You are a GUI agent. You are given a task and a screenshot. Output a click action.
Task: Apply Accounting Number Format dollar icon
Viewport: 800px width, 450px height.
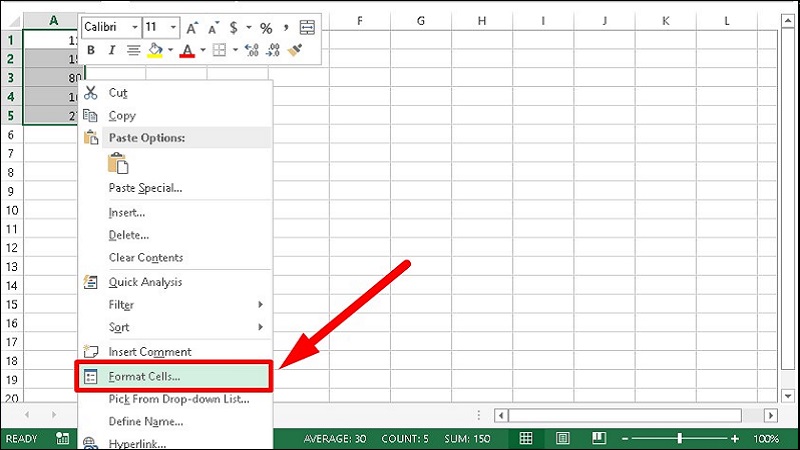tap(233, 28)
